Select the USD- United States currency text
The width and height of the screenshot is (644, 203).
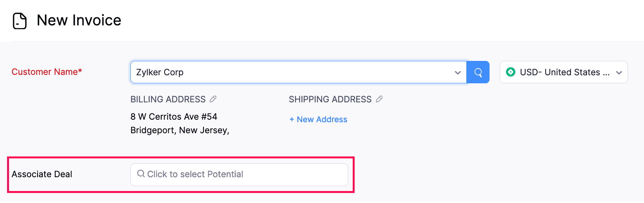pyautogui.click(x=565, y=72)
